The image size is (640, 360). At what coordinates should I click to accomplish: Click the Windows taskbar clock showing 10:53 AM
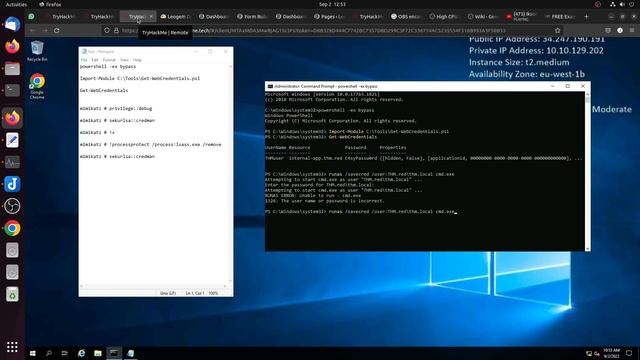[x=611, y=353]
